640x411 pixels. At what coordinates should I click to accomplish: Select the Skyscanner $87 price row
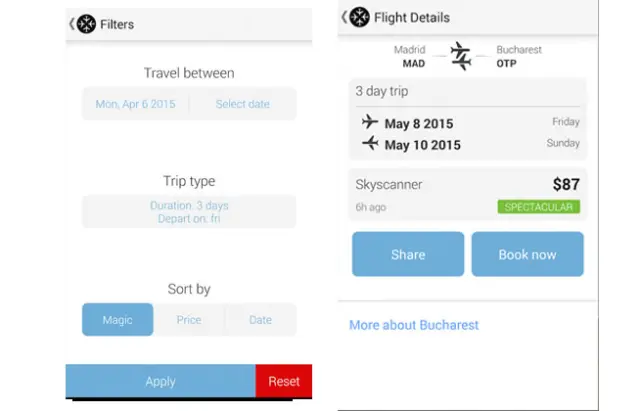(467, 185)
